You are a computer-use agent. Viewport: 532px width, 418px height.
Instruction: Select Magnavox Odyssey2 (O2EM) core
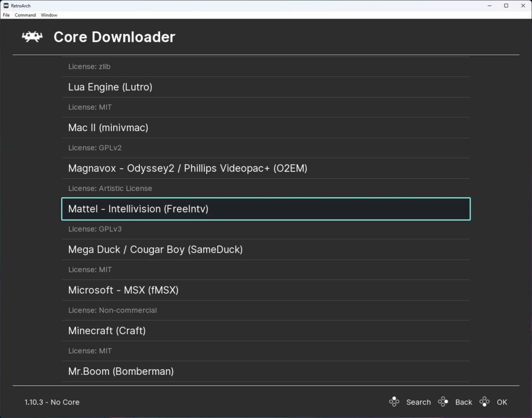click(x=266, y=168)
